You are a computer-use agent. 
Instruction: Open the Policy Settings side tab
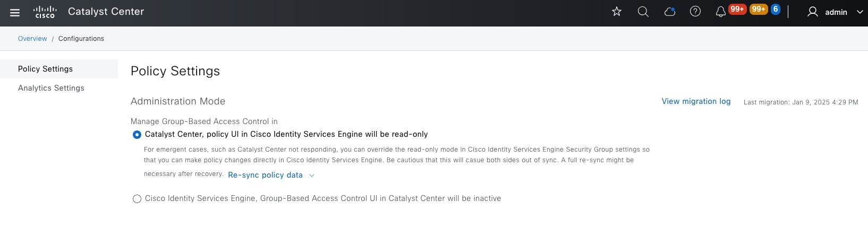45,69
